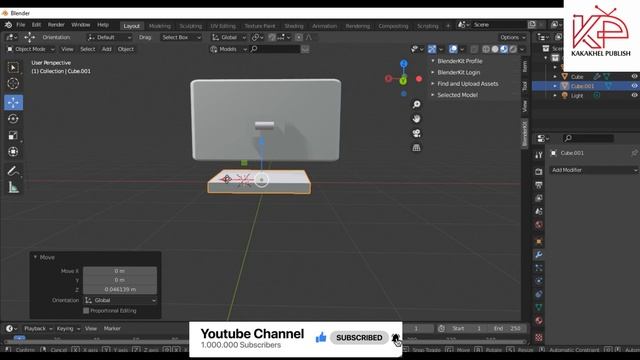Switch viewport to Wireframe shading
The image size is (640, 360).
[486, 49]
